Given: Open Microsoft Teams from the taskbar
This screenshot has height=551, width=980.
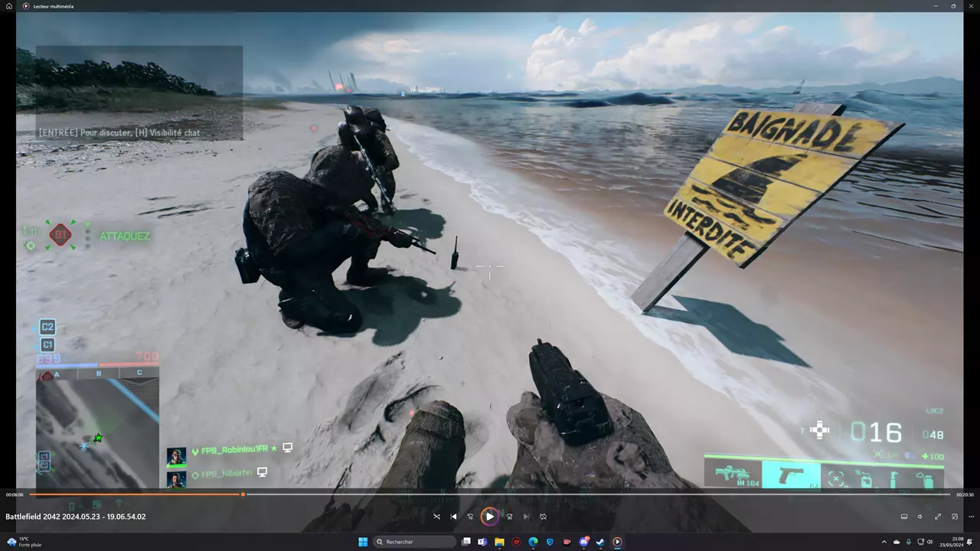Looking at the screenshot, I should 482,542.
